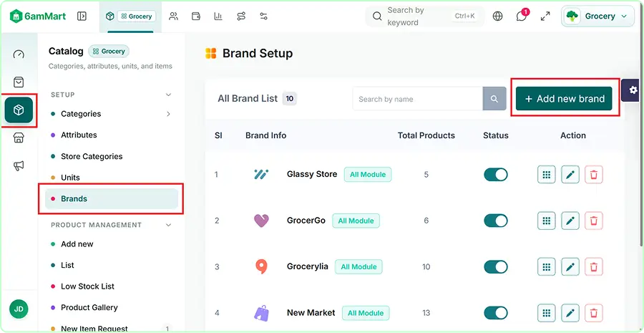Click the Total Products column header
The image size is (644, 333).
pos(426,135)
